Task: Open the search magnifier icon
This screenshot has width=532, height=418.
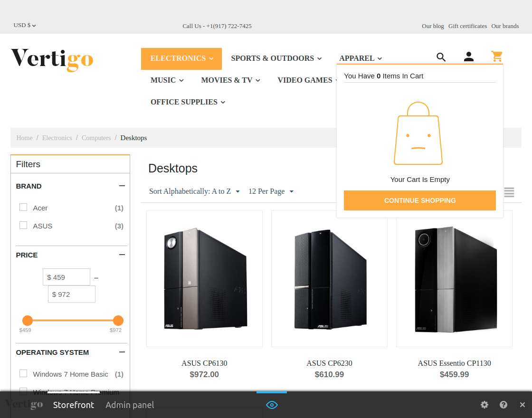Action: click(441, 57)
